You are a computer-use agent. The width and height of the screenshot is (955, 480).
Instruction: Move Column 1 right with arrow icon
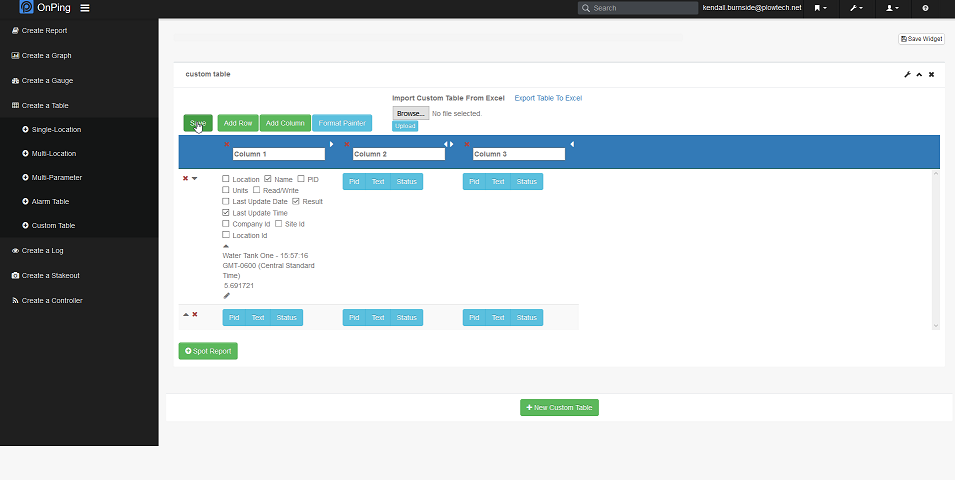[x=331, y=145]
